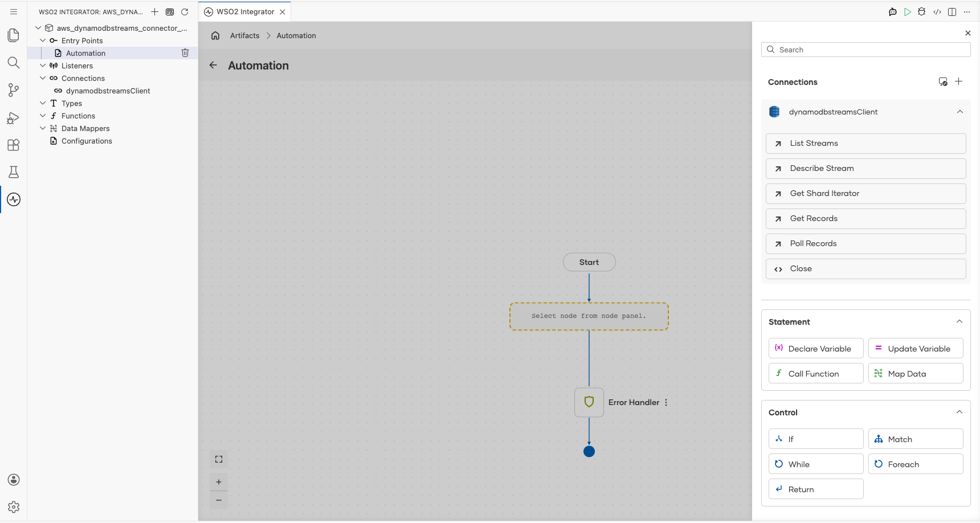Open the Explorer view in activity bar
The height and width of the screenshot is (523, 980).
pyautogui.click(x=14, y=35)
